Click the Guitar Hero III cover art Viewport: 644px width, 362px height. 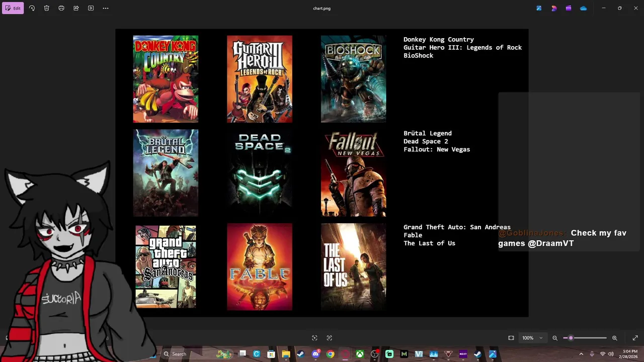[x=260, y=79]
